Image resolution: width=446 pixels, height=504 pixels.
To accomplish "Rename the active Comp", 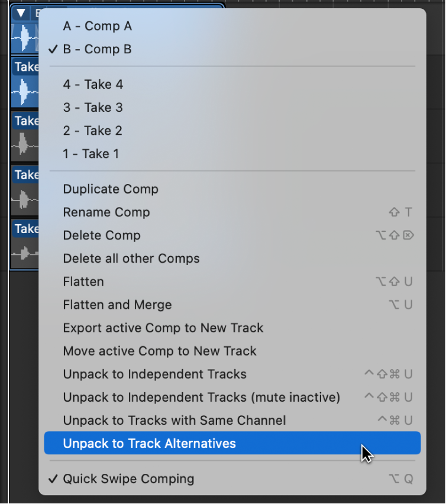I will 106,212.
